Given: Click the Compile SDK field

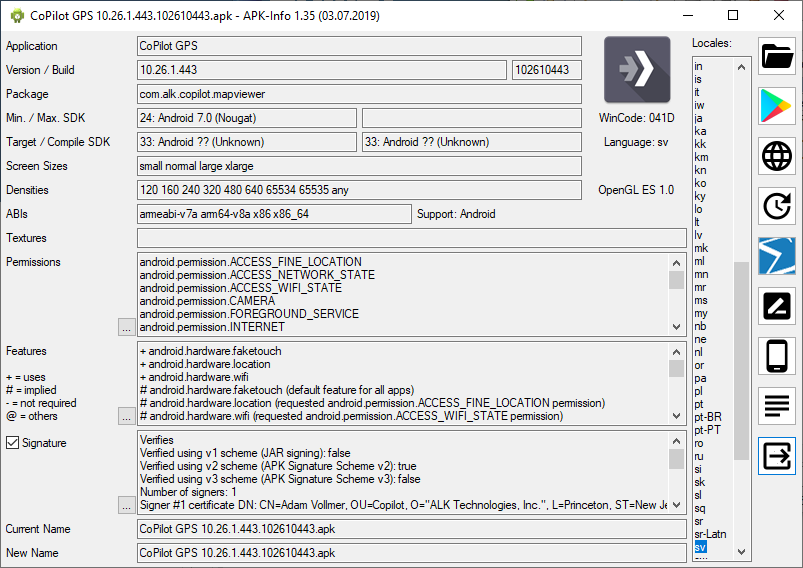Looking at the screenshot, I should pos(472,142).
